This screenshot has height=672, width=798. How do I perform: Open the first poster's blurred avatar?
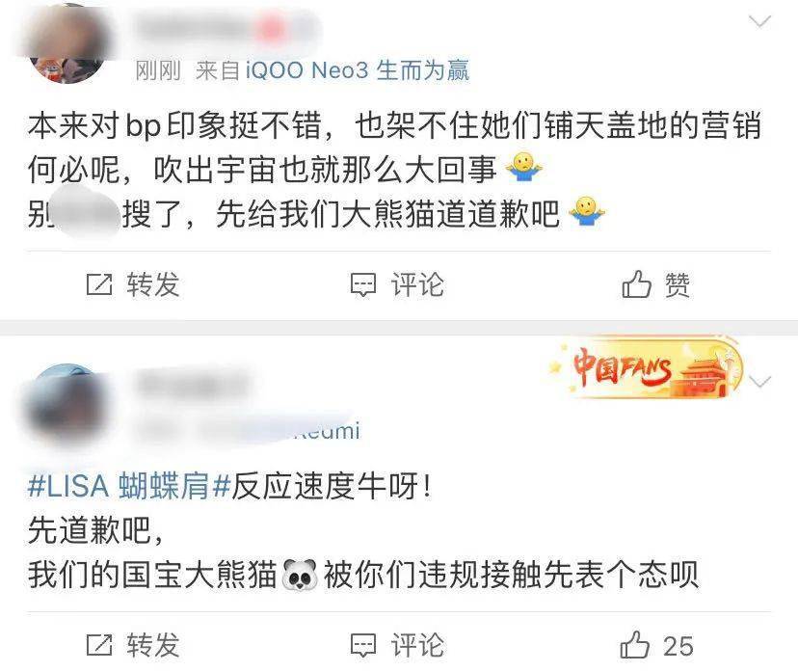pyautogui.click(x=66, y=43)
